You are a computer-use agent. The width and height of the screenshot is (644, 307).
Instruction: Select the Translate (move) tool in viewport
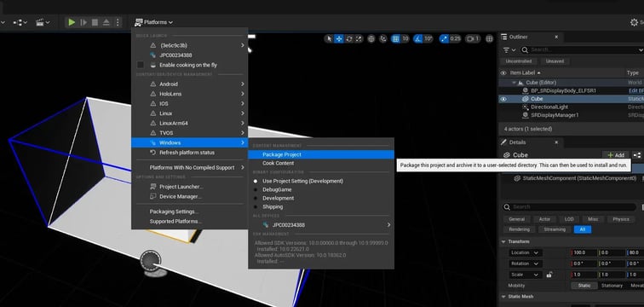(339, 38)
